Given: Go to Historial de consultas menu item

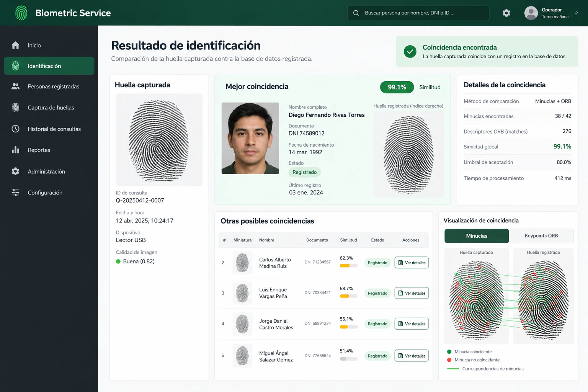Looking at the screenshot, I should pyautogui.click(x=49, y=129).
